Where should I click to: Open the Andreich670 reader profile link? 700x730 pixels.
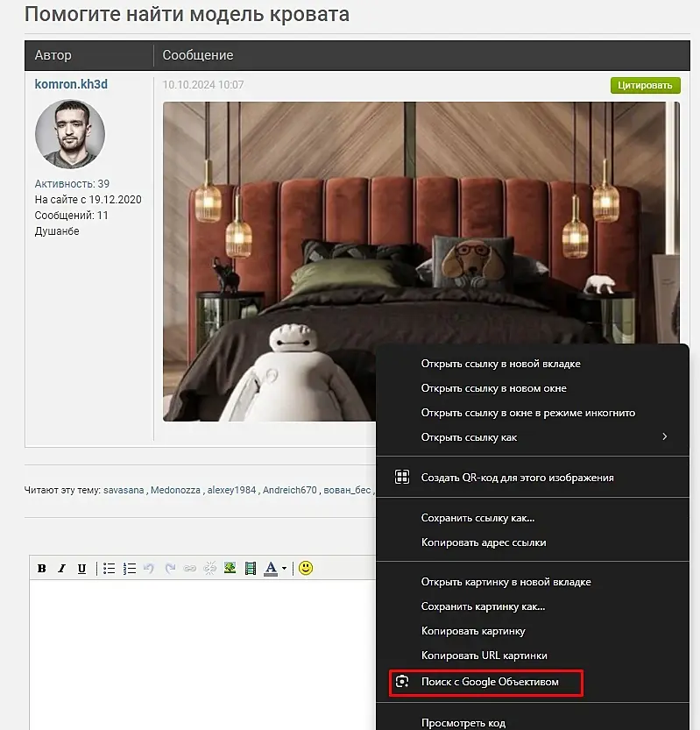(289, 490)
